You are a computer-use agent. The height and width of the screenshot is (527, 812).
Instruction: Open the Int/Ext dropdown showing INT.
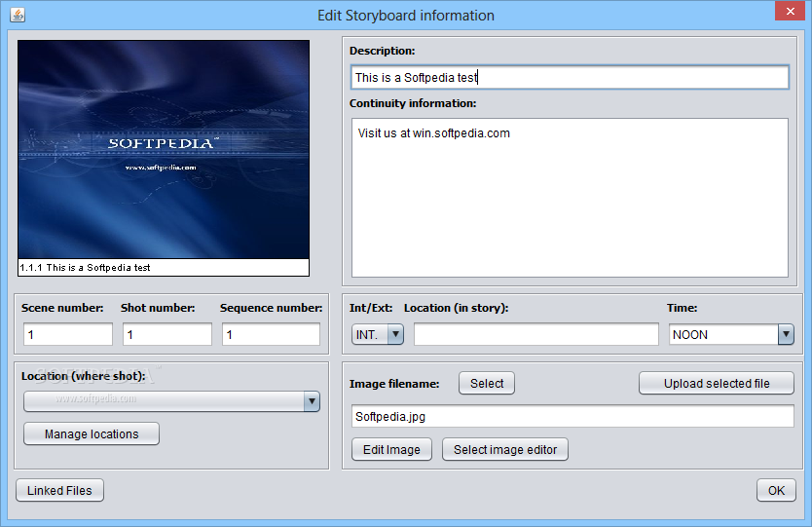(378, 334)
